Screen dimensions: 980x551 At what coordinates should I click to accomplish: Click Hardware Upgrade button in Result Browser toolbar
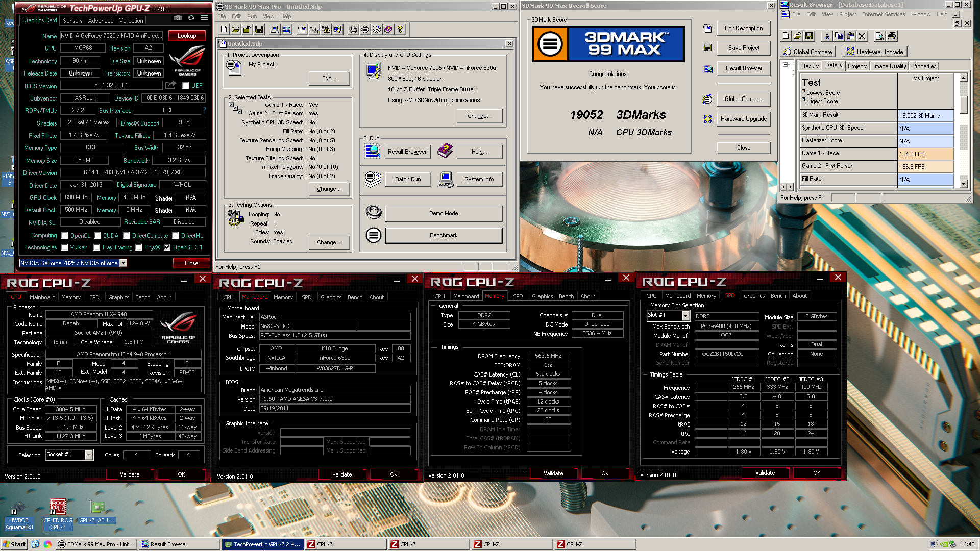[x=875, y=52]
